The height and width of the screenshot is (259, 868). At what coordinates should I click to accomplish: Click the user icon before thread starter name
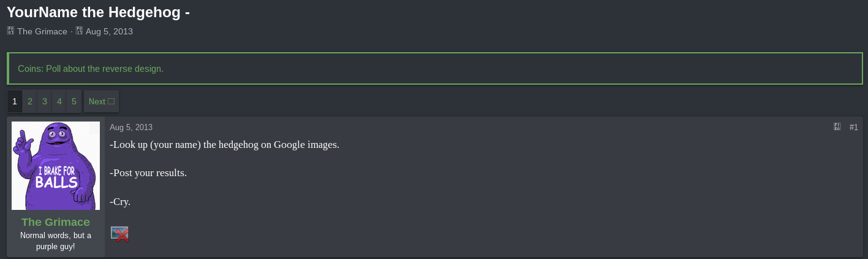pyautogui.click(x=10, y=31)
